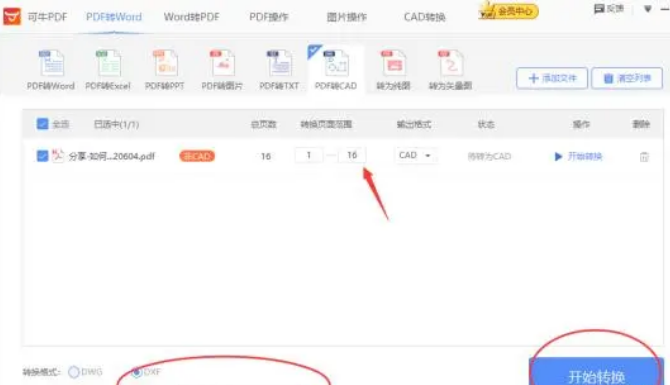Open the title bar dropdown arrow menu
This screenshot has width=670, height=385.
click(648, 9)
